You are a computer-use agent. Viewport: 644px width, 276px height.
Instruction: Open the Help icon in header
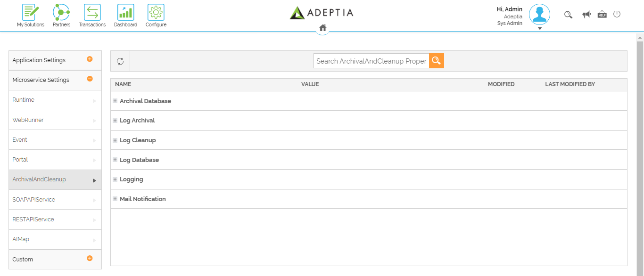(602, 15)
